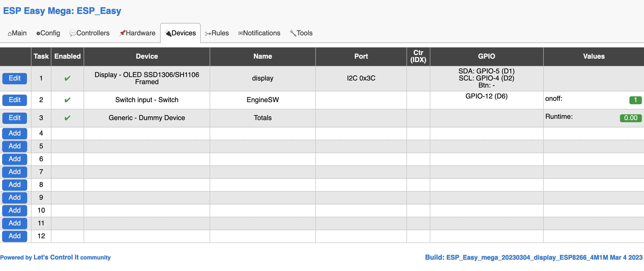Screen dimensions: 644x271
Task: Open the Notifications tab
Action: (259, 33)
